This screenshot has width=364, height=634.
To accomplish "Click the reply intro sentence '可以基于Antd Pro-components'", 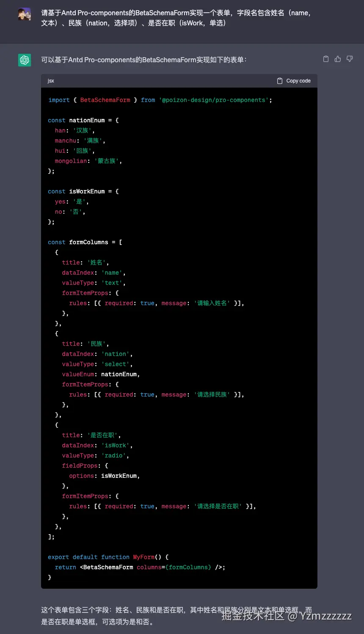I will point(144,60).
